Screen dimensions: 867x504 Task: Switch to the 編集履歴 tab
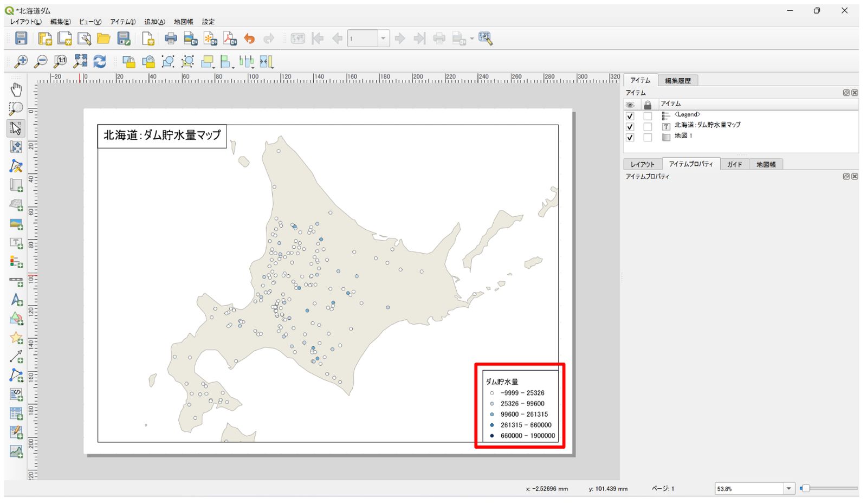click(678, 81)
